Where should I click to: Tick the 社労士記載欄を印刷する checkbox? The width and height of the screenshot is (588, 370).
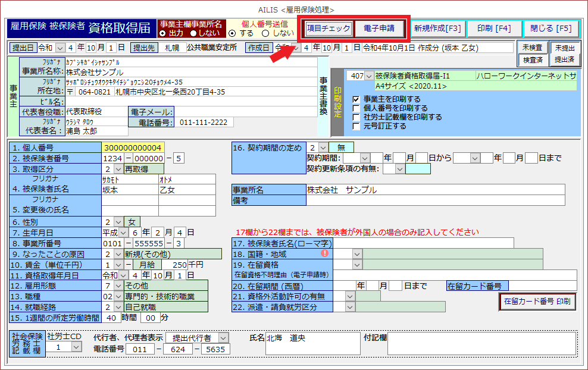coord(356,117)
